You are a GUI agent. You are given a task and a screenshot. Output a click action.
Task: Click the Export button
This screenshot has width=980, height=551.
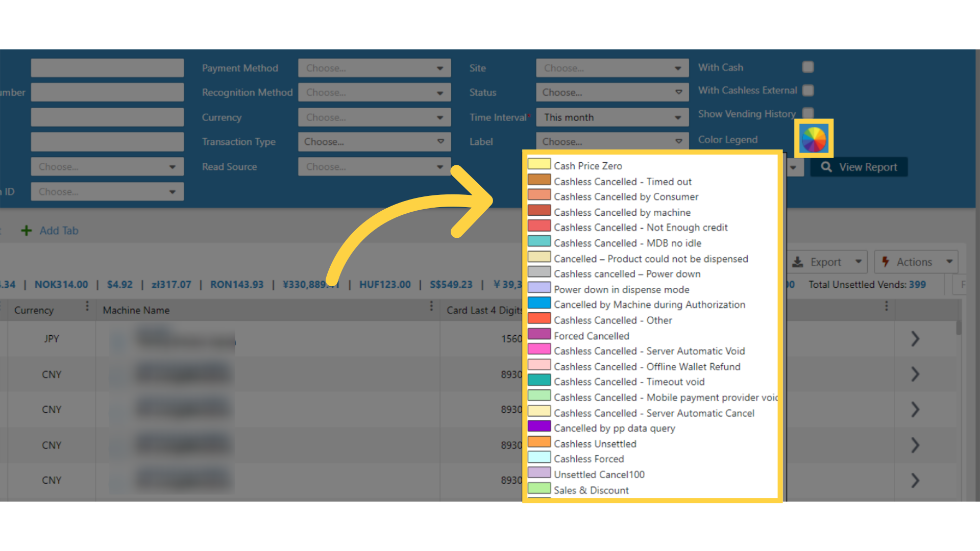click(825, 262)
